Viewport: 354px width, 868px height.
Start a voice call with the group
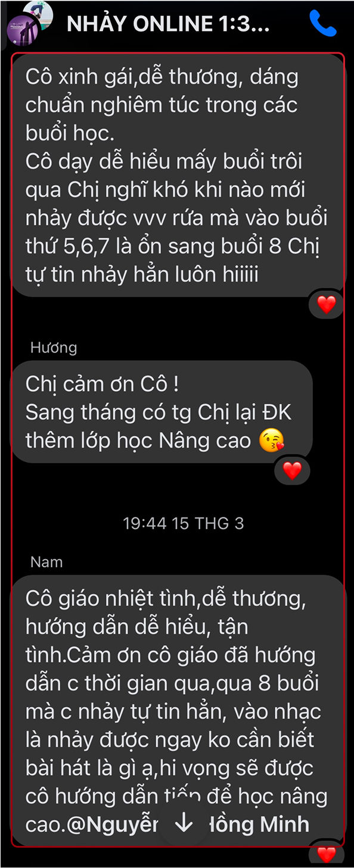click(x=322, y=23)
